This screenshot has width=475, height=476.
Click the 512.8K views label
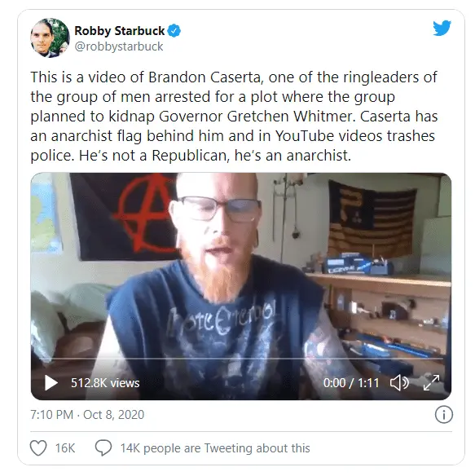pos(105,383)
